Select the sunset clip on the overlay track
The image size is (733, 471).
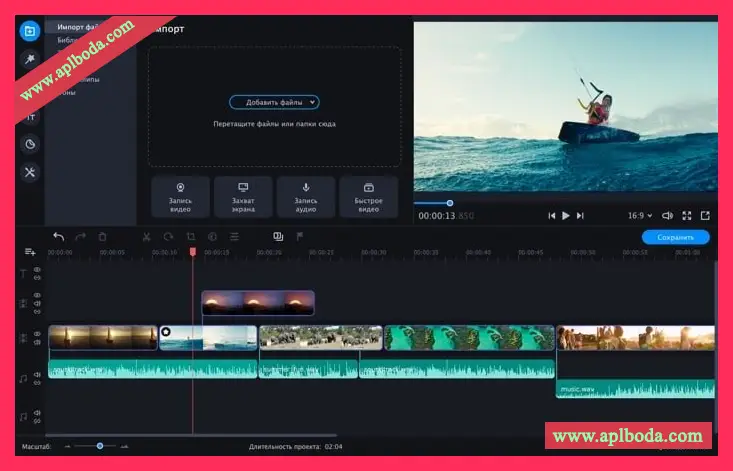(x=258, y=303)
